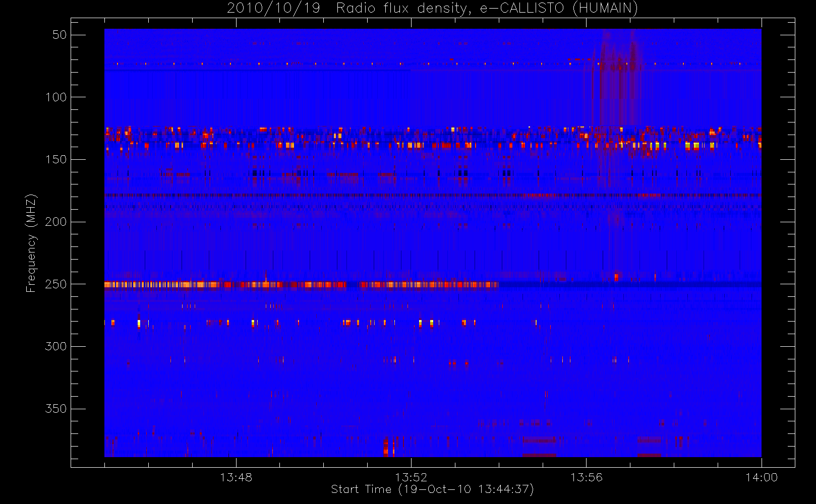Screen dimensions: 816x504
Task: Click the 150 frequency tick label
Action: (56, 159)
